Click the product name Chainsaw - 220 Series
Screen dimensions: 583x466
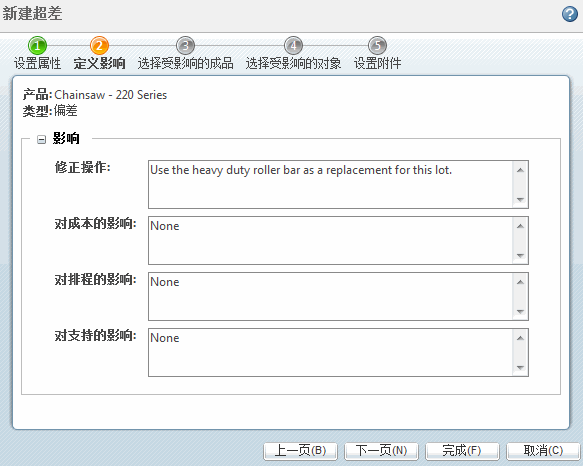(x=110, y=95)
